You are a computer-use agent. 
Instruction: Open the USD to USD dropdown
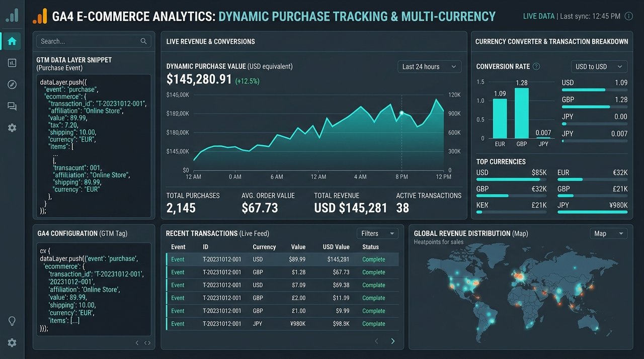(599, 66)
